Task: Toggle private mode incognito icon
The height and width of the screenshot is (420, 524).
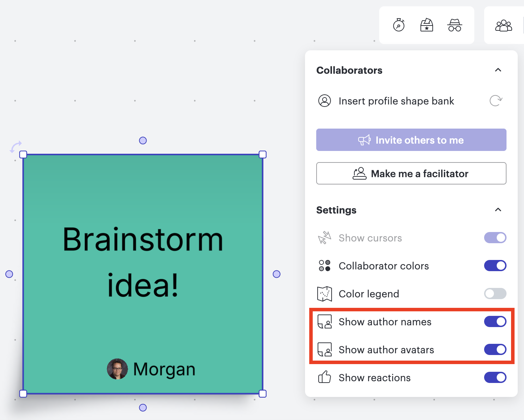Action: point(455,25)
